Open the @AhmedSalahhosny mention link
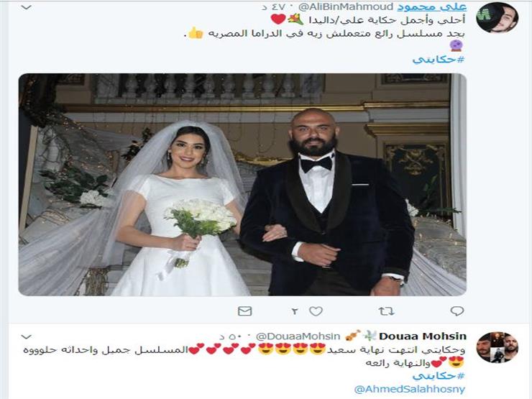The height and width of the screenshot is (399, 532). (410, 389)
